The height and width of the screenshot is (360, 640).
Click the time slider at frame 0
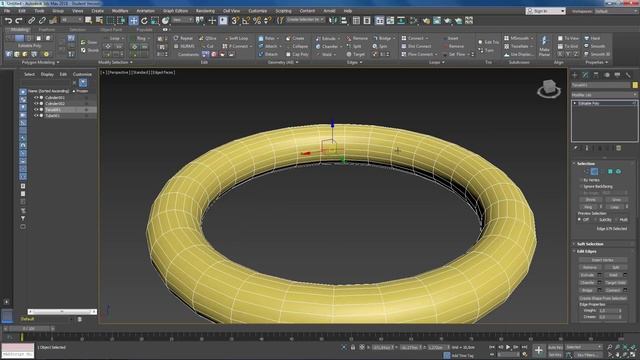point(28,328)
